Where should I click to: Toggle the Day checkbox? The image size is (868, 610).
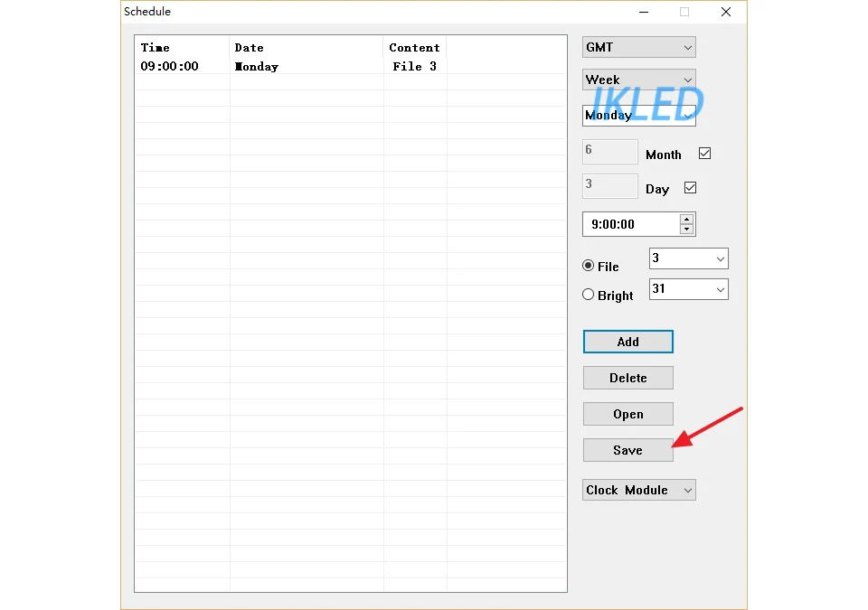click(690, 188)
